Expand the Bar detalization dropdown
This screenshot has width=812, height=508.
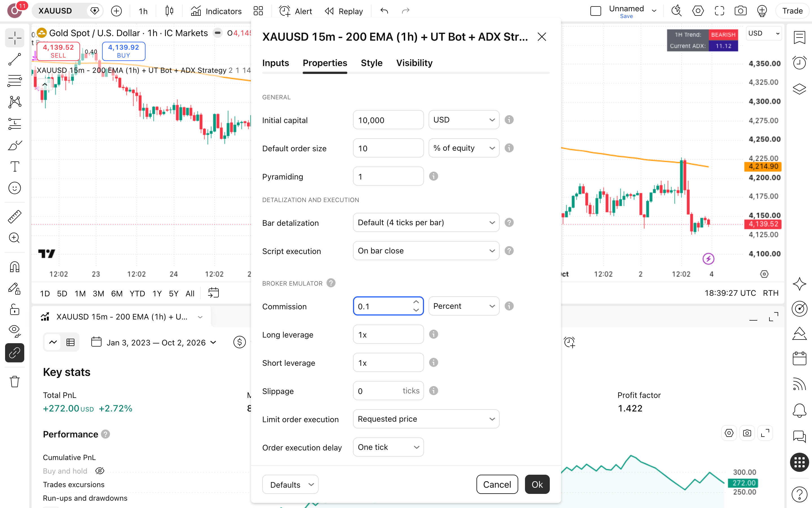(x=426, y=223)
